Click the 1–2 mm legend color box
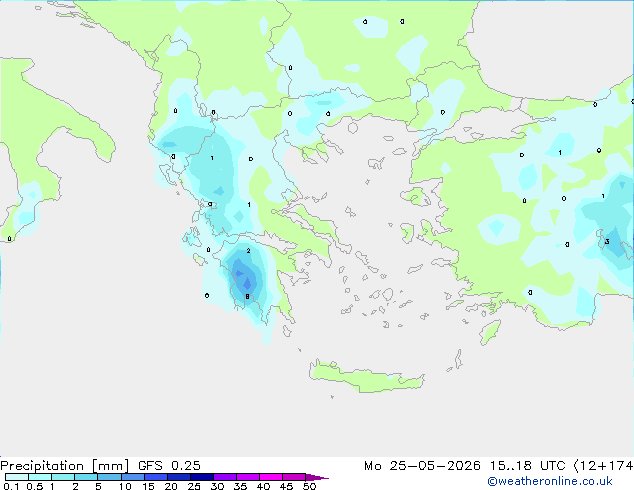The width and height of the screenshot is (634, 490). pos(63,477)
